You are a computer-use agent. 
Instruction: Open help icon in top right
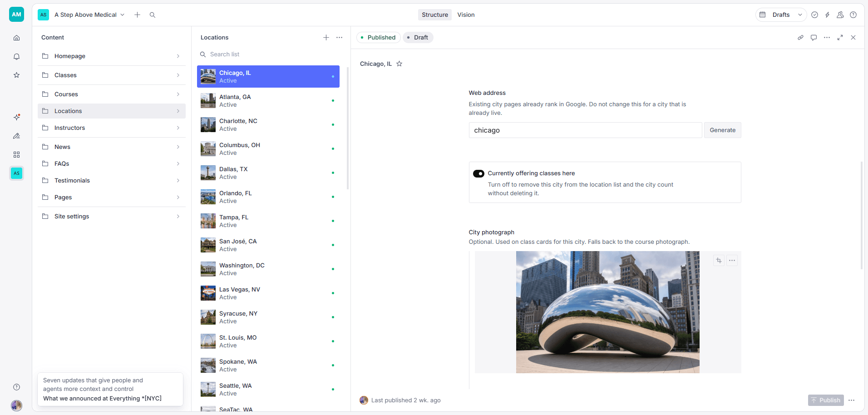tap(853, 15)
